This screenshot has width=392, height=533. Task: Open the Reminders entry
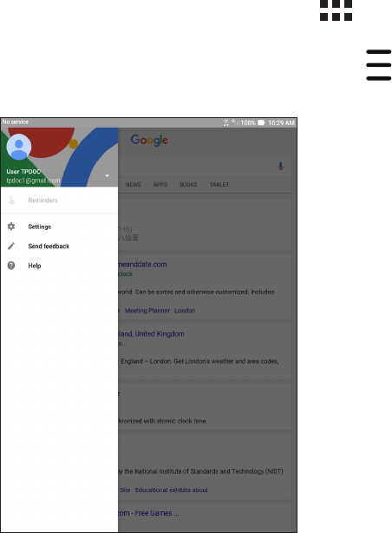[59, 201]
